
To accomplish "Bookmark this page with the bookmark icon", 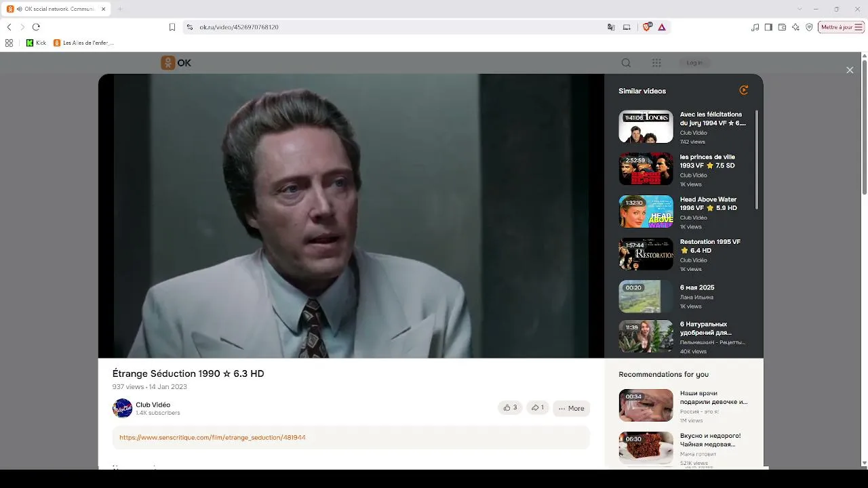I will [x=172, y=27].
